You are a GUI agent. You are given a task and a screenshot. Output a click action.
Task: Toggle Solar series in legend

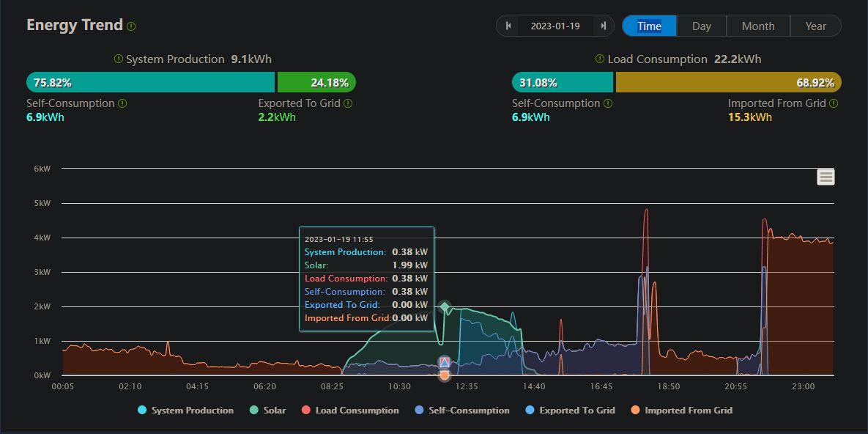268,411
